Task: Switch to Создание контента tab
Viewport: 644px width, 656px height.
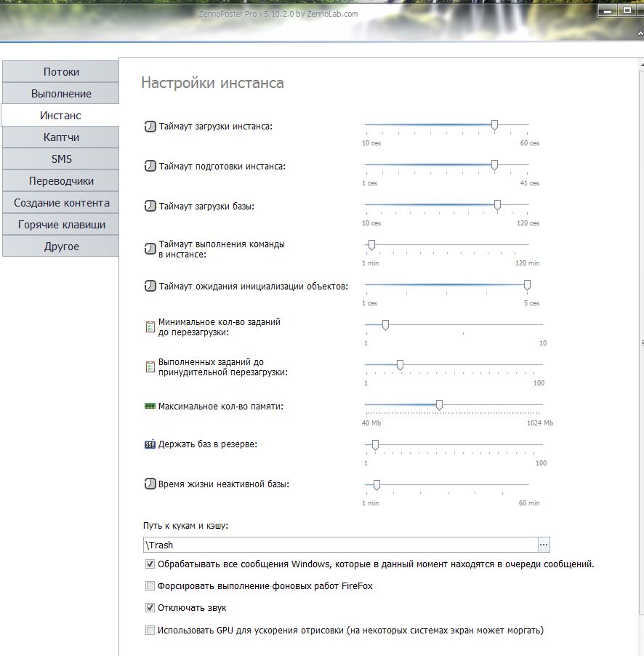Action: tap(61, 202)
